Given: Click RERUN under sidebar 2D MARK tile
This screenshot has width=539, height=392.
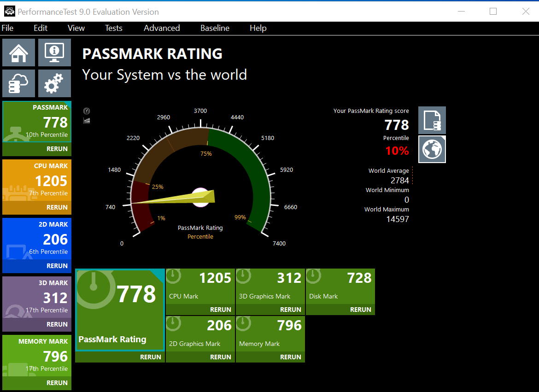Looking at the screenshot, I should (x=57, y=265).
